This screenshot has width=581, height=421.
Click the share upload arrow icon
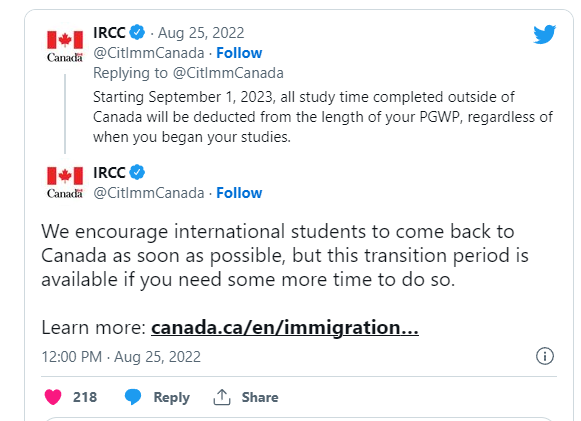tap(222, 397)
